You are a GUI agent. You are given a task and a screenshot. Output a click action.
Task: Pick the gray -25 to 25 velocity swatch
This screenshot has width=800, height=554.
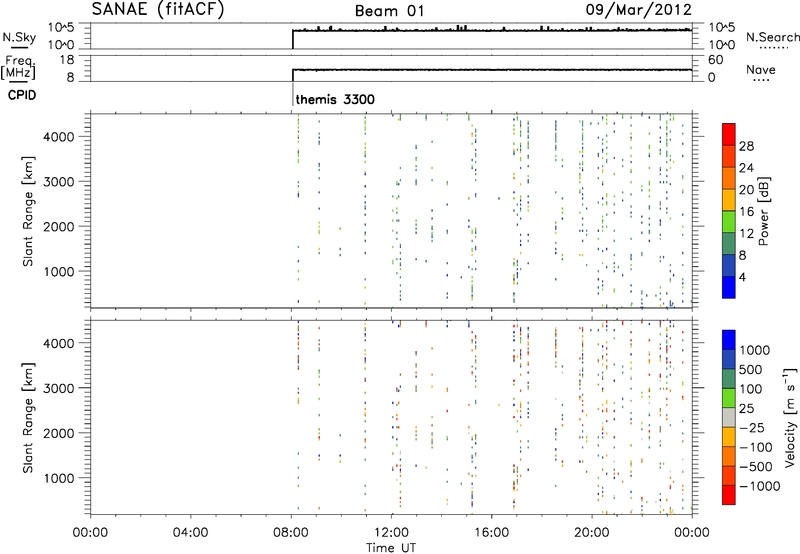click(x=729, y=418)
